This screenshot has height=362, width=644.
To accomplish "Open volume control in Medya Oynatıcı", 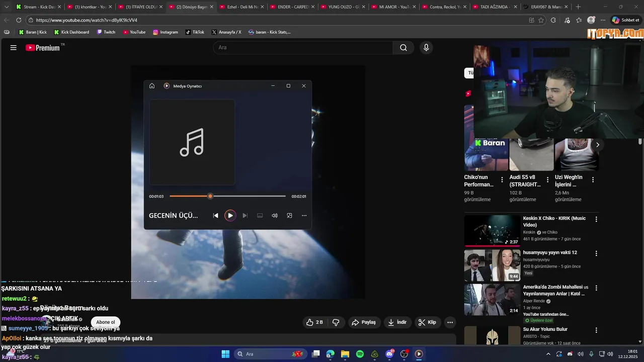I will 275,216.
